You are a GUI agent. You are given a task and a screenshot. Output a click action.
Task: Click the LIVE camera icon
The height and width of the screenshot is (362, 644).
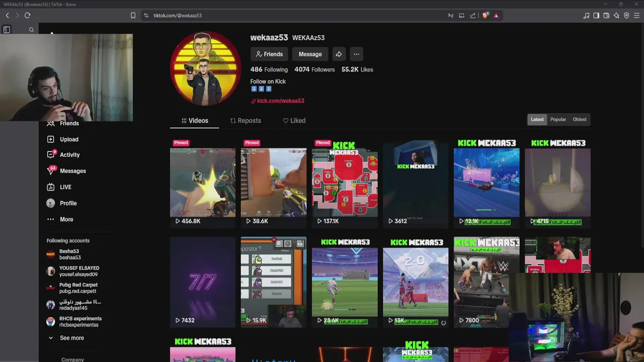point(50,187)
